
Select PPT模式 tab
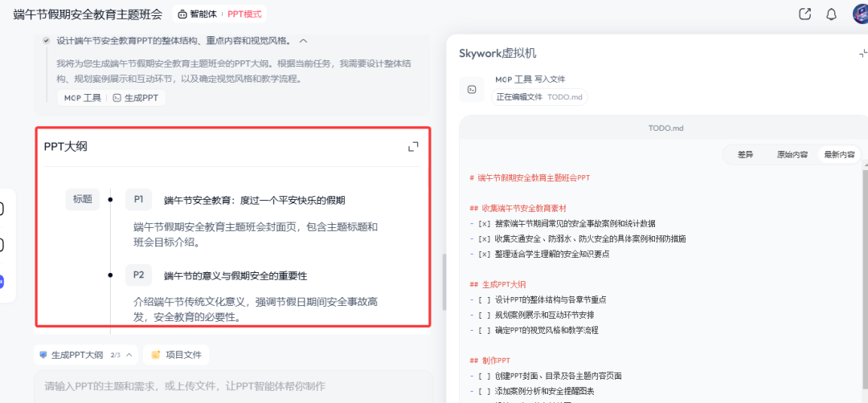244,14
